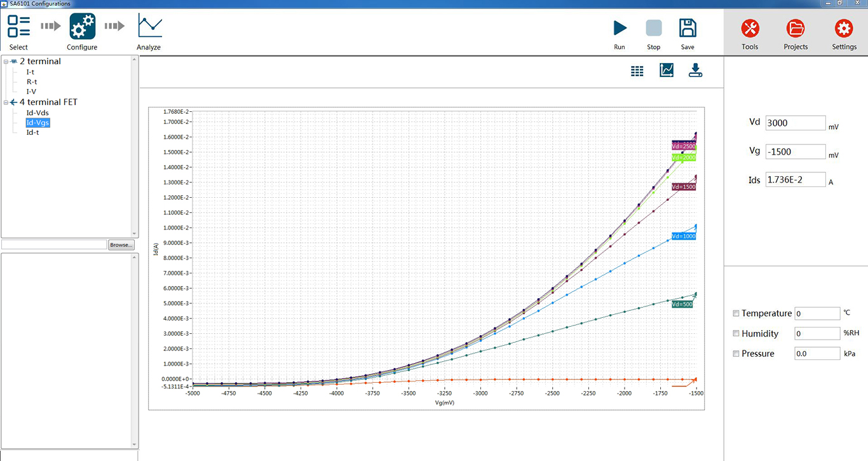Click the Browse... button
This screenshot has width=868, height=461.
[x=121, y=245]
